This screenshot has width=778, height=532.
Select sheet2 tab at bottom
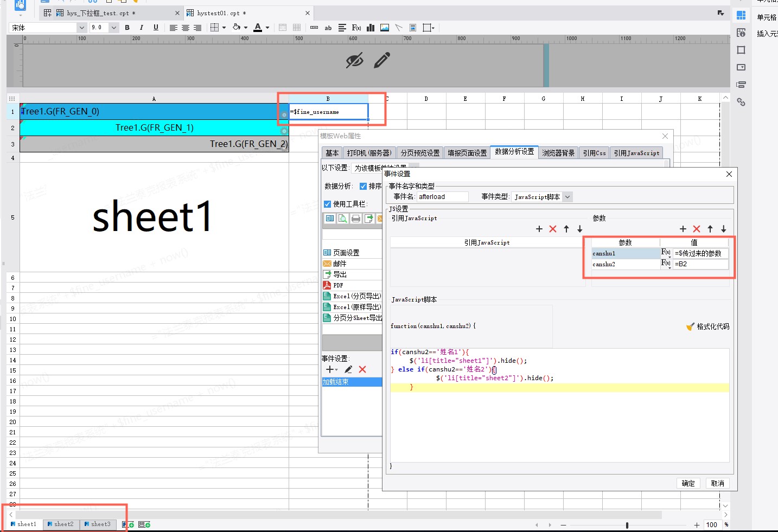(x=61, y=524)
